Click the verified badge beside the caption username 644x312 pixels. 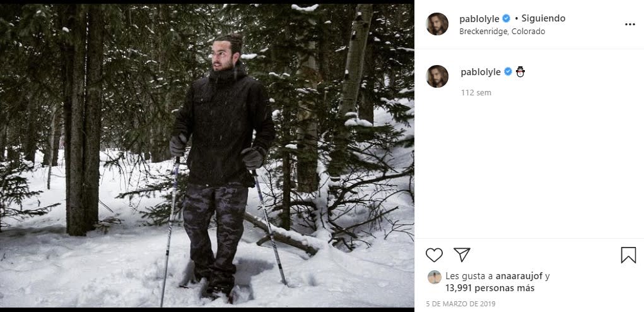[507, 72]
